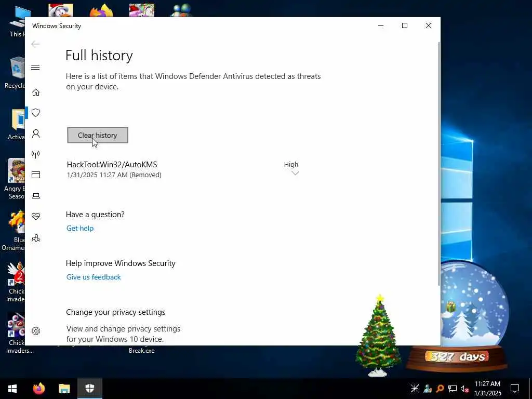Open Family options icon

36,238
